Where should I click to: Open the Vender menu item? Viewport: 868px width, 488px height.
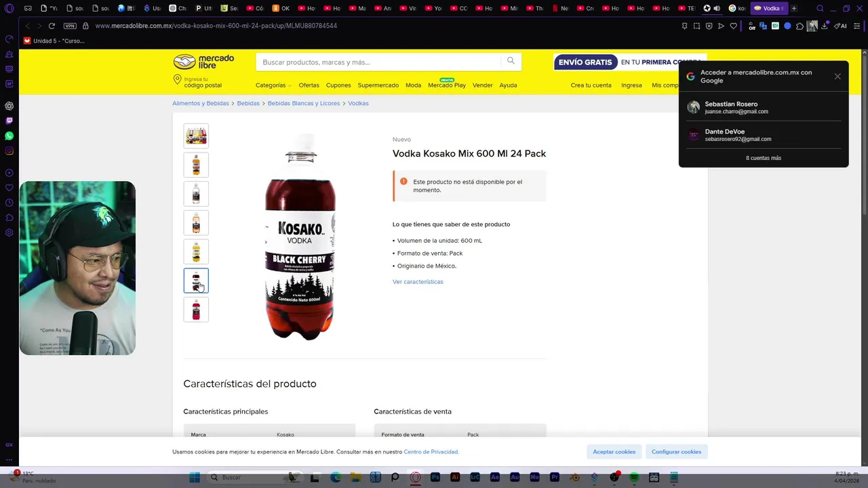[x=483, y=85]
